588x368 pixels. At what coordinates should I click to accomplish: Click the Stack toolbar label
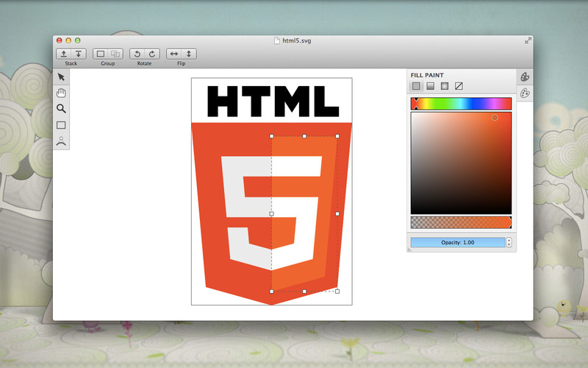click(x=71, y=63)
